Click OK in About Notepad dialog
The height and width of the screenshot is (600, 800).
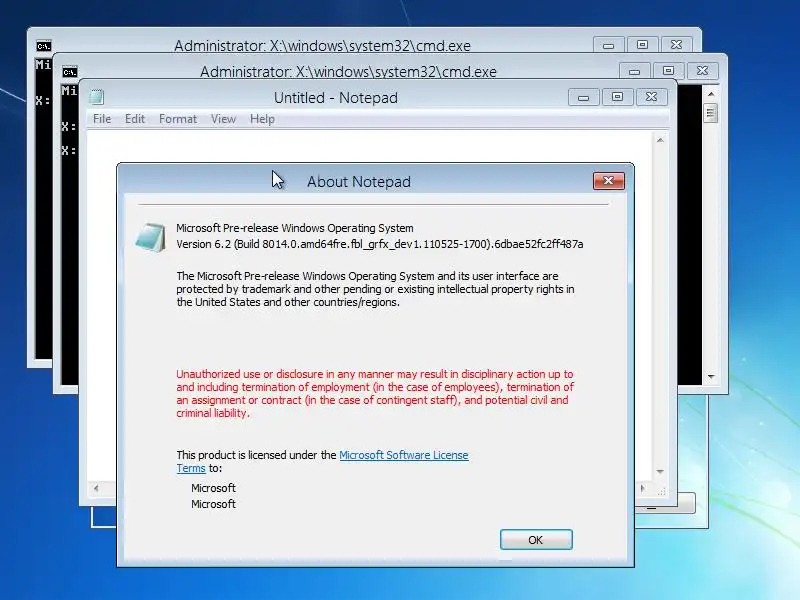pyautogui.click(x=536, y=539)
